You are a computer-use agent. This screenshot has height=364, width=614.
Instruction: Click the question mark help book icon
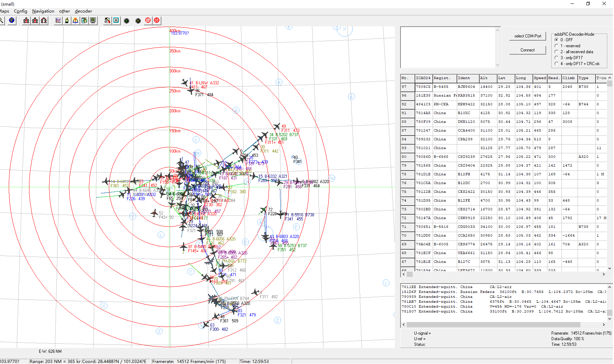pos(76,21)
